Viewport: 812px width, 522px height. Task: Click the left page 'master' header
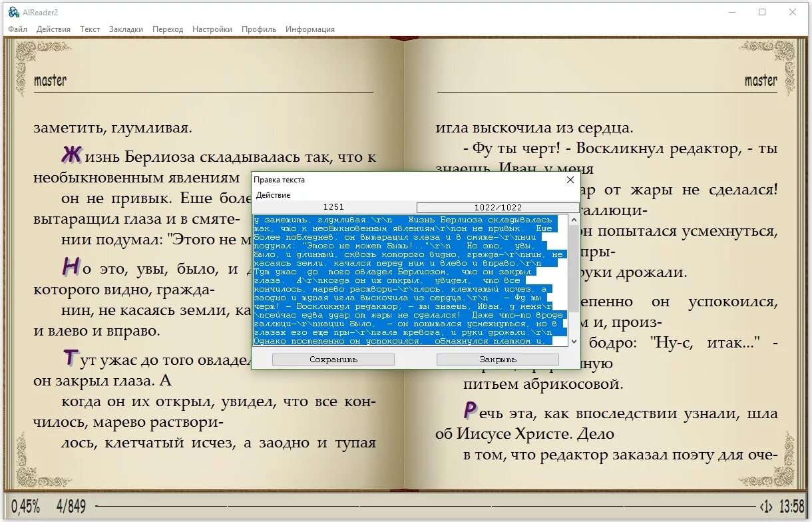[50, 81]
